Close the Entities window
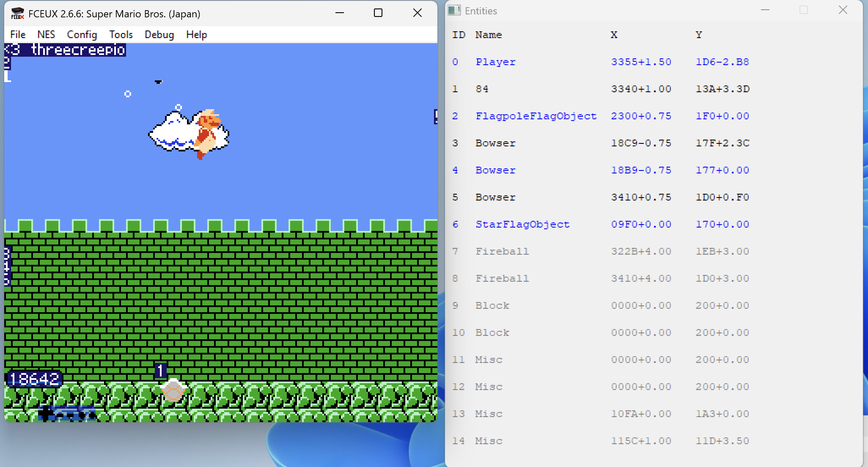The image size is (868, 467). tap(843, 10)
